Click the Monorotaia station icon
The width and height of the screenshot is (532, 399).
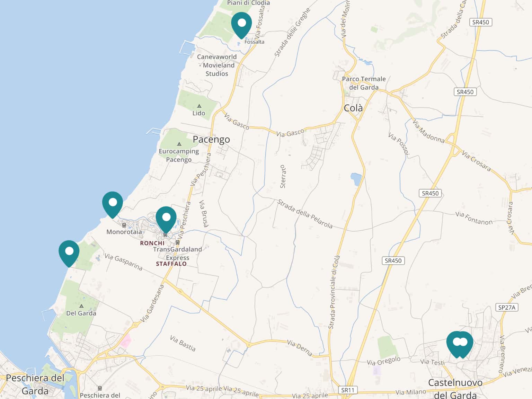[x=124, y=225]
